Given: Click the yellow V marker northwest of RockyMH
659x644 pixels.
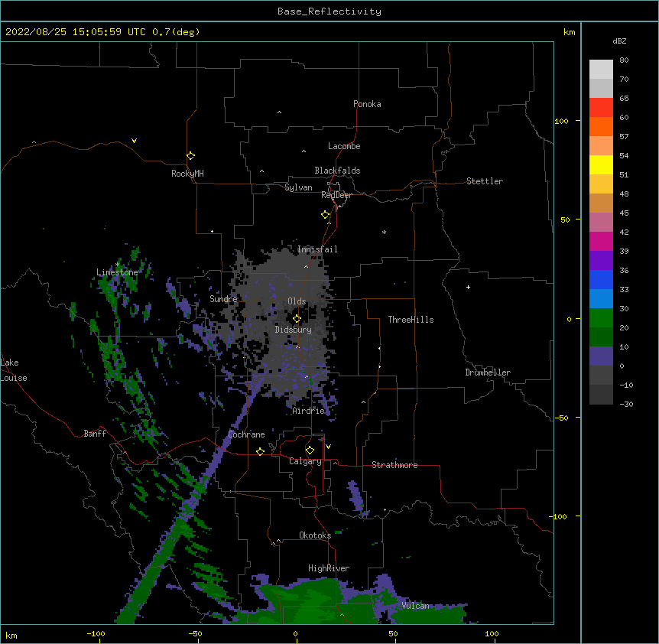Looking at the screenshot, I should 134,141.
